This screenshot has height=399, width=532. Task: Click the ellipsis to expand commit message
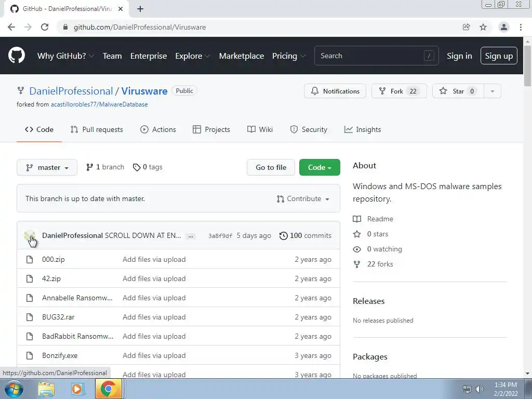191,236
